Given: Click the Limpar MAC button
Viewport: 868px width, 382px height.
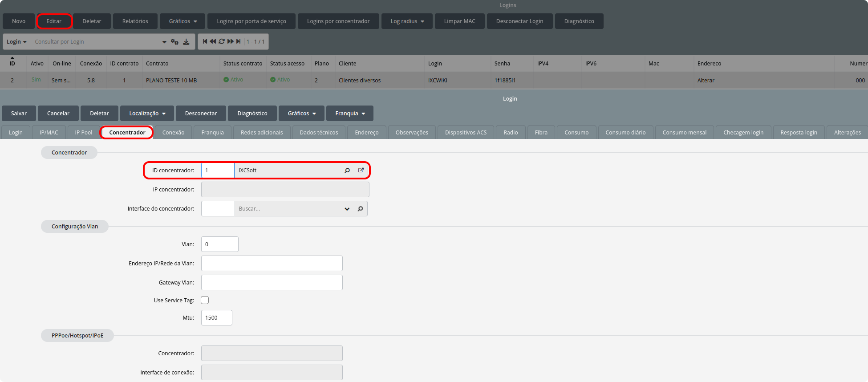Looking at the screenshot, I should 459,21.
